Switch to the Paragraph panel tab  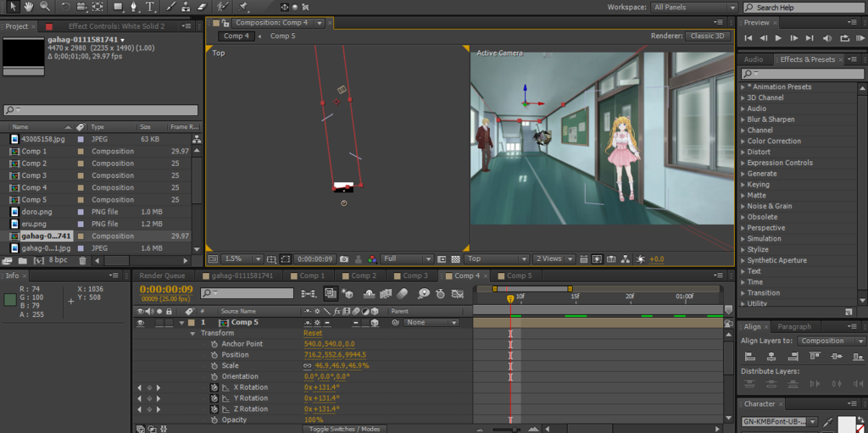(x=793, y=327)
